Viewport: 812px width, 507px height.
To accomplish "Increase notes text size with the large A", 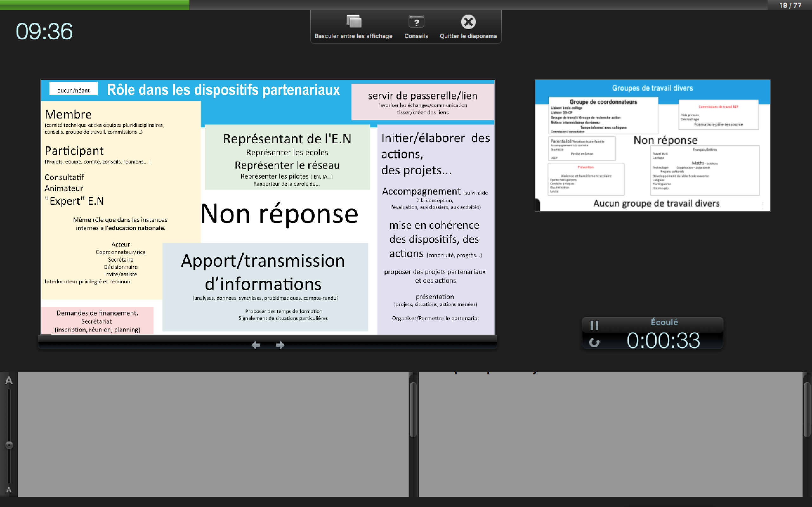I will [x=9, y=381].
